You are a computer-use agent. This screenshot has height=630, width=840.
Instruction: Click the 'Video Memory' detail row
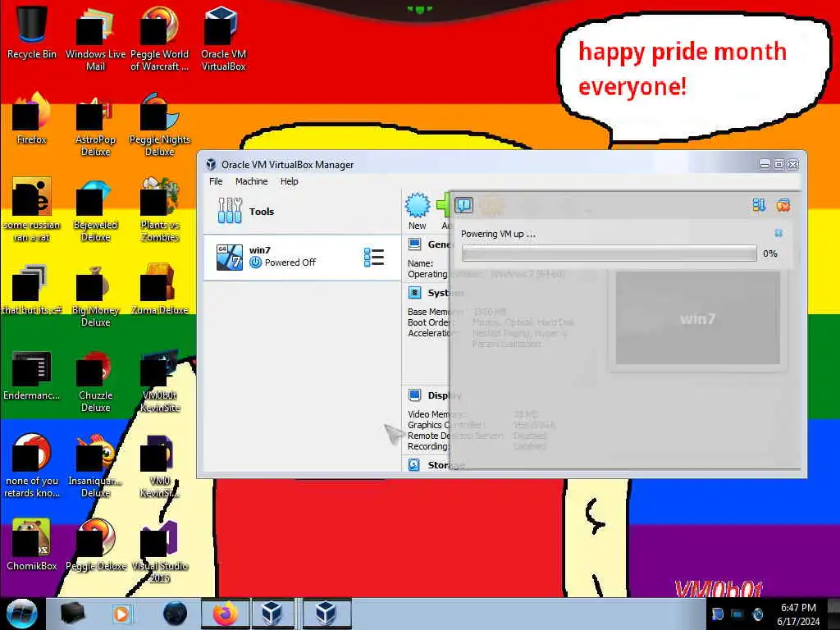pos(473,414)
